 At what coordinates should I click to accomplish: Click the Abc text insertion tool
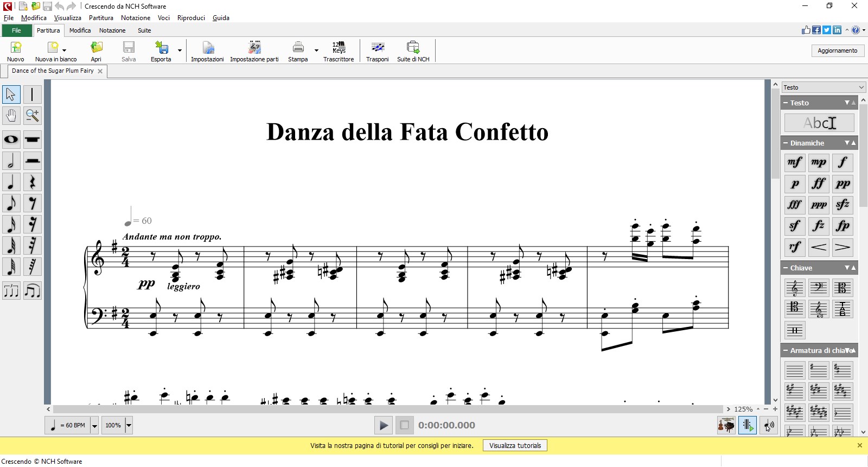pos(819,123)
